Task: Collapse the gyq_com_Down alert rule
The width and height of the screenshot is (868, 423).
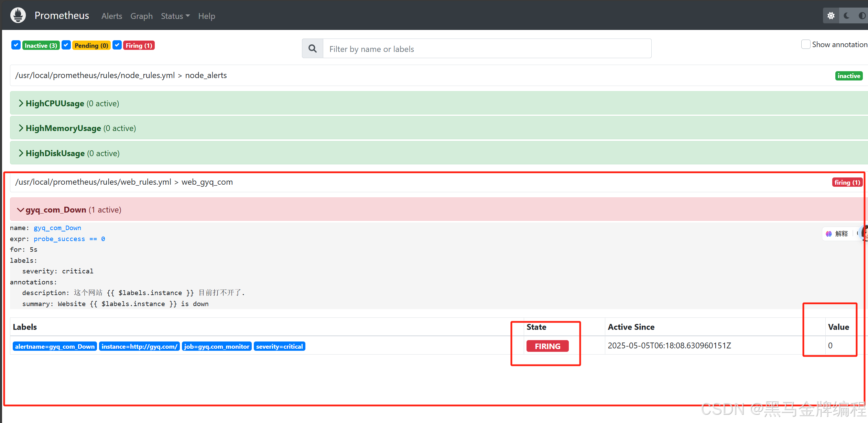Action: coord(56,210)
